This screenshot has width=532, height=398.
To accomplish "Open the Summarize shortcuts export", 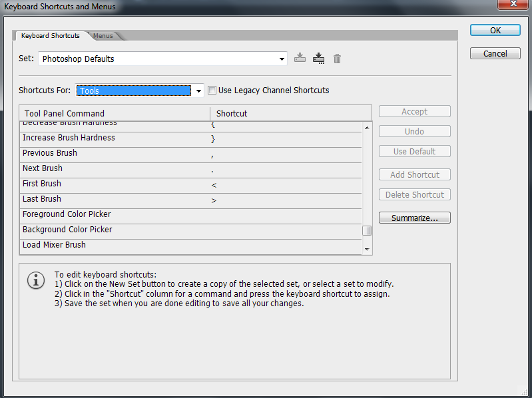I will pos(414,218).
